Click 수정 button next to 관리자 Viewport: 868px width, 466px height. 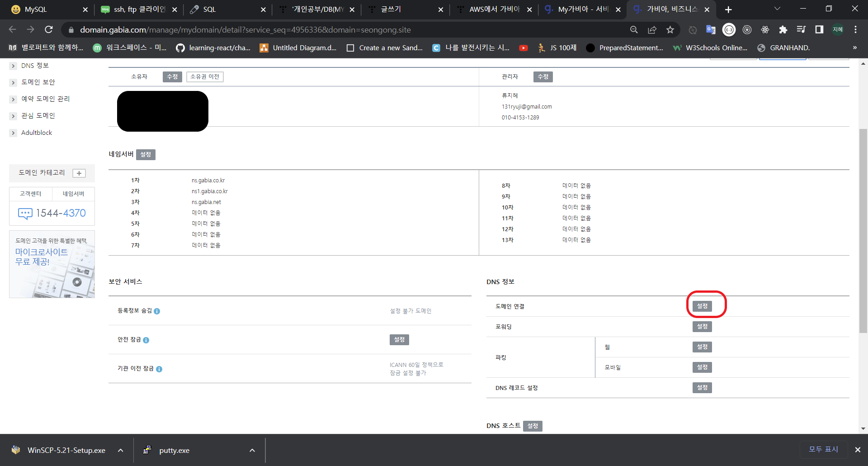pyautogui.click(x=543, y=77)
